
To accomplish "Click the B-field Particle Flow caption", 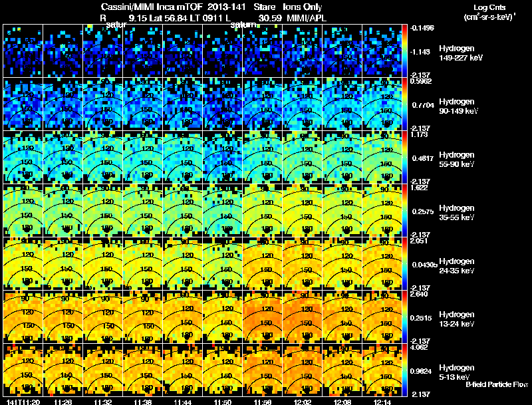I will [497, 384].
